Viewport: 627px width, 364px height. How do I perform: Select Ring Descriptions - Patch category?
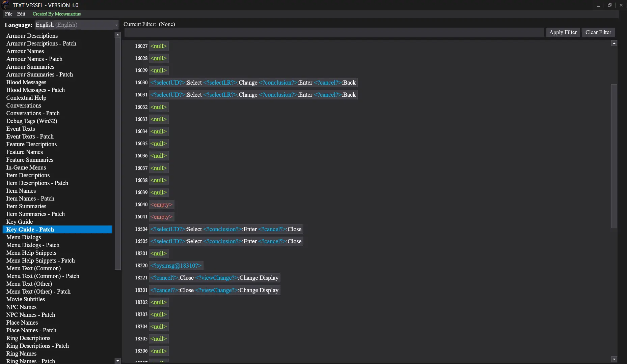[37, 346]
